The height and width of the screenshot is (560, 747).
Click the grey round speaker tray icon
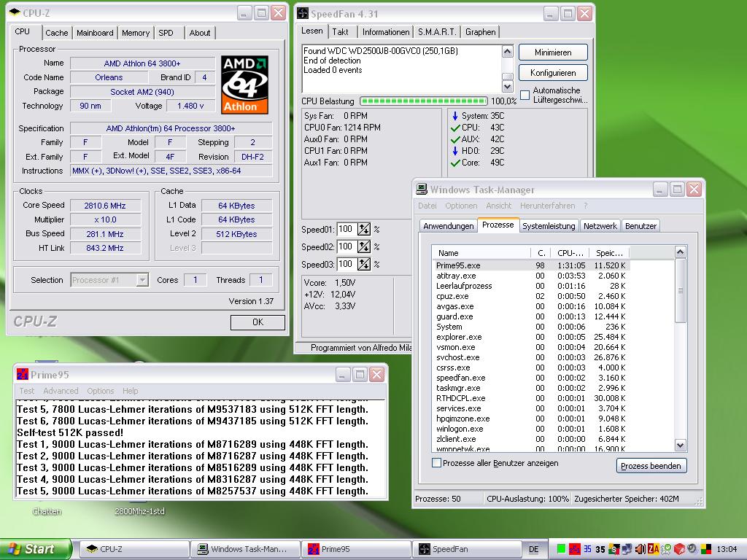[692, 548]
